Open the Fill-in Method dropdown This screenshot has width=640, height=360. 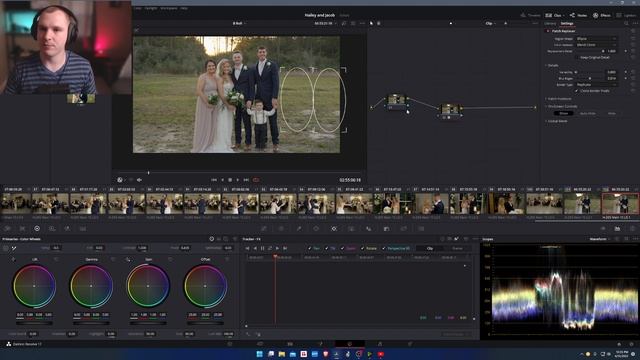tap(596, 45)
